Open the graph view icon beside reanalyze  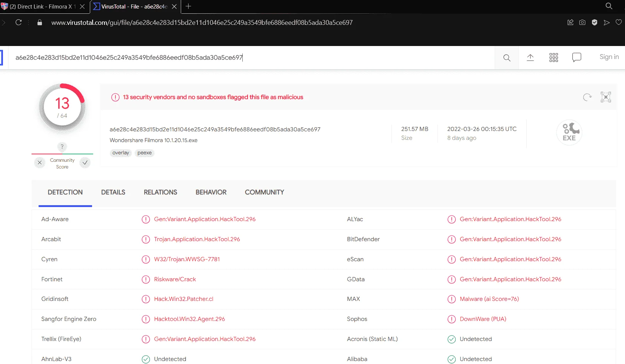[606, 97]
